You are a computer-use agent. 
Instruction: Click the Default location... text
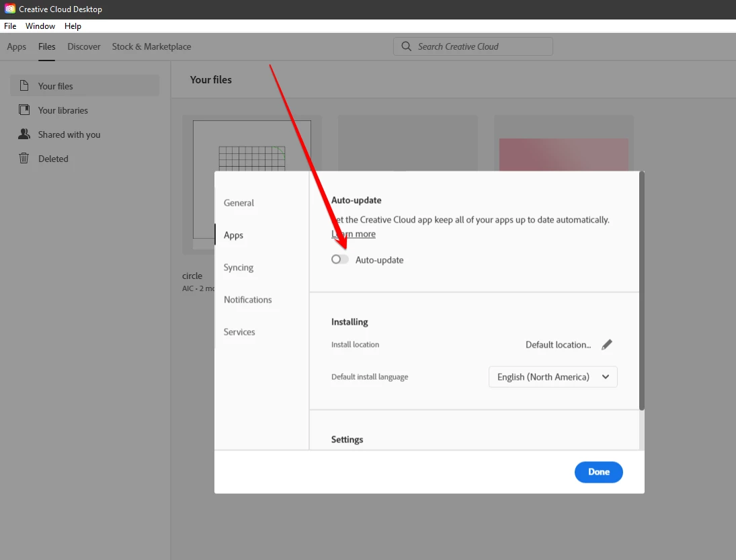(558, 345)
